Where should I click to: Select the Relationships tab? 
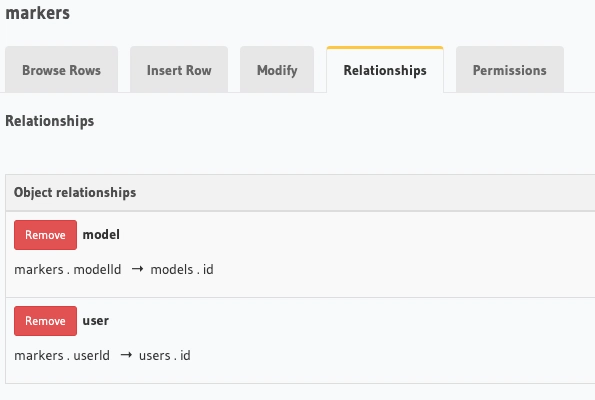click(385, 70)
